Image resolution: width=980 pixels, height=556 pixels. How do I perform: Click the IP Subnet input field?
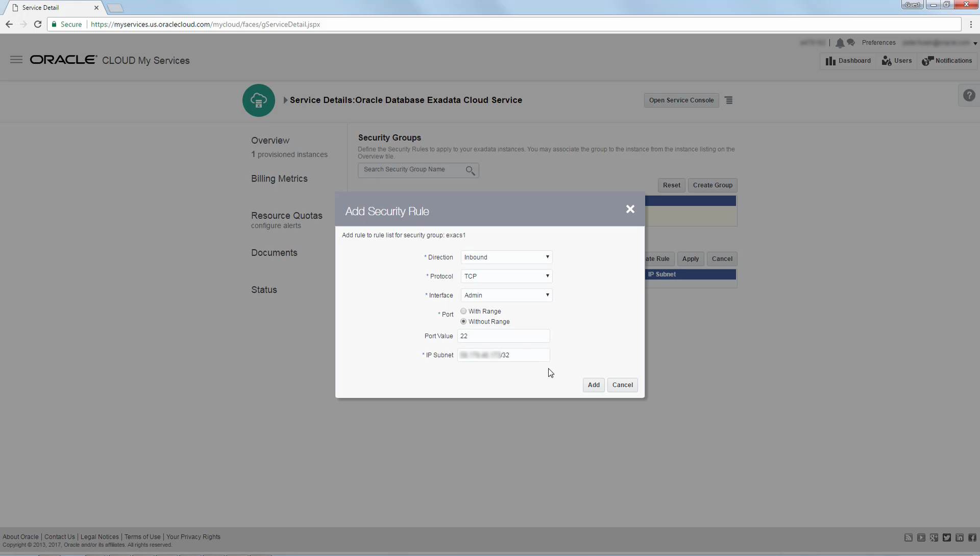[504, 355]
